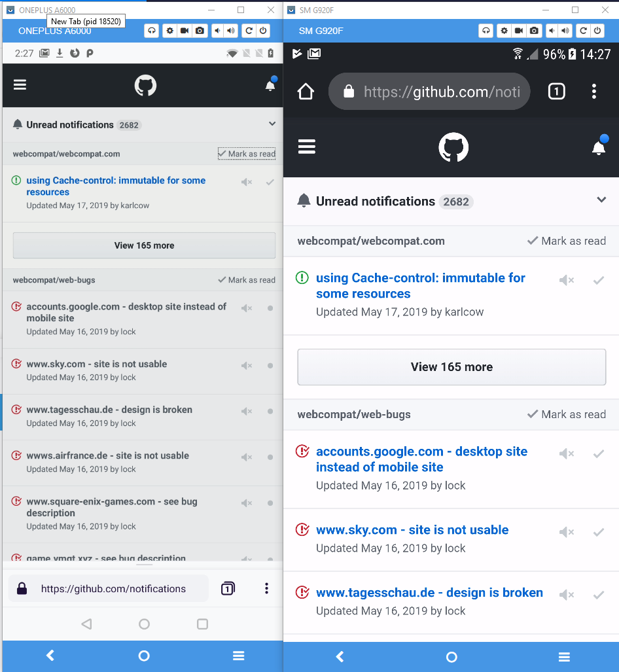619x672 pixels.
Task: Mute accounts.google.com notification on ONEPLUS A6000
Action: pyautogui.click(x=247, y=308)
